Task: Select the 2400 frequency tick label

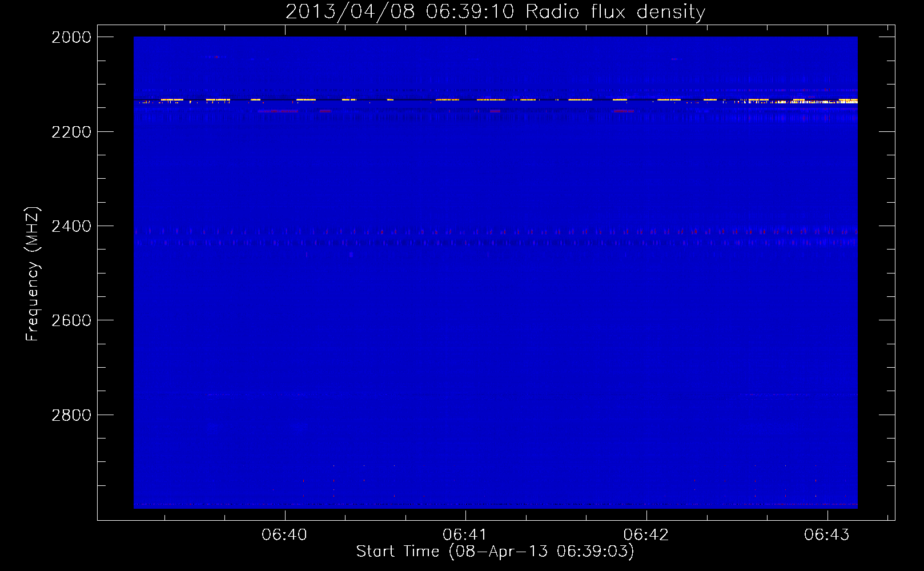Action: [x=71, y=226]
